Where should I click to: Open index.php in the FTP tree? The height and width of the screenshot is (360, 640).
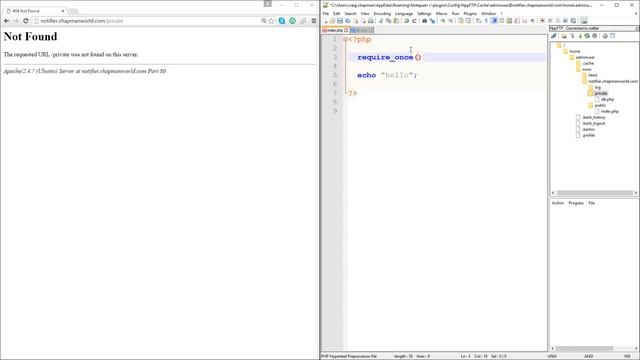610,111
